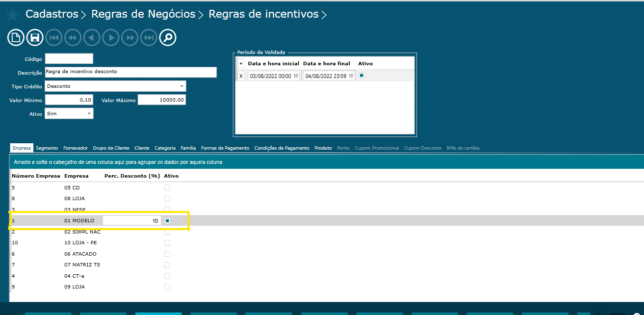Create a new record

pos(15,37)
